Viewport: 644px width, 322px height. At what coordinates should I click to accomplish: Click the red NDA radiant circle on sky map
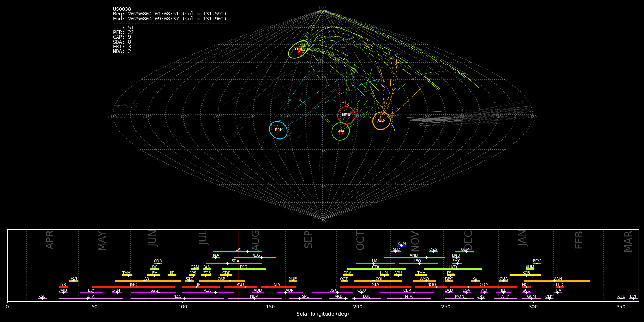[x=346, y=115]
